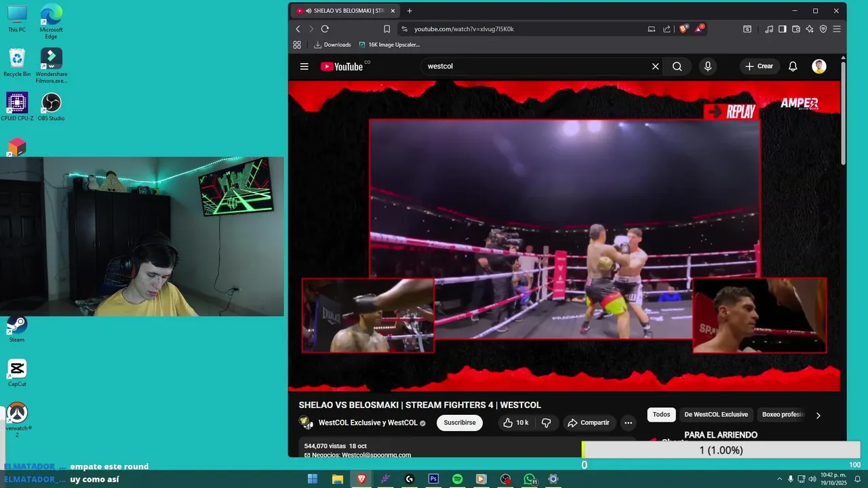Open YouTube notifications bell
Screen dimensions: 868x488
tap(792, 66)
